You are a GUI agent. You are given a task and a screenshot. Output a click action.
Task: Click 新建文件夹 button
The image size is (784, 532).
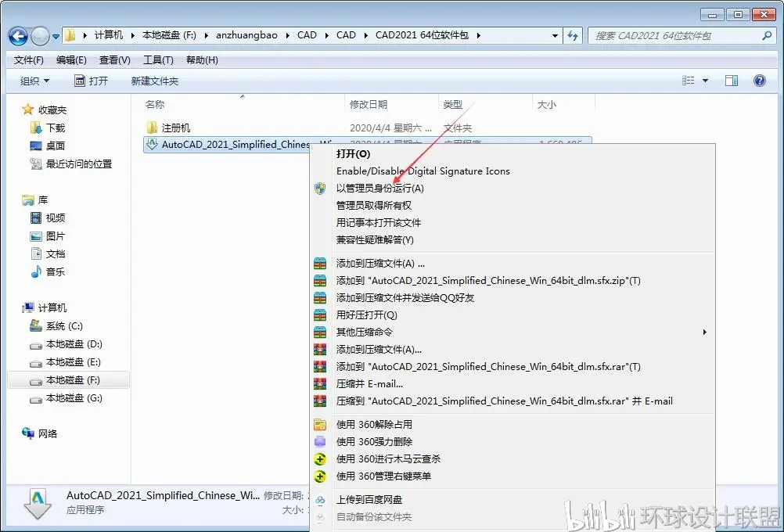(x=154, y=81)
